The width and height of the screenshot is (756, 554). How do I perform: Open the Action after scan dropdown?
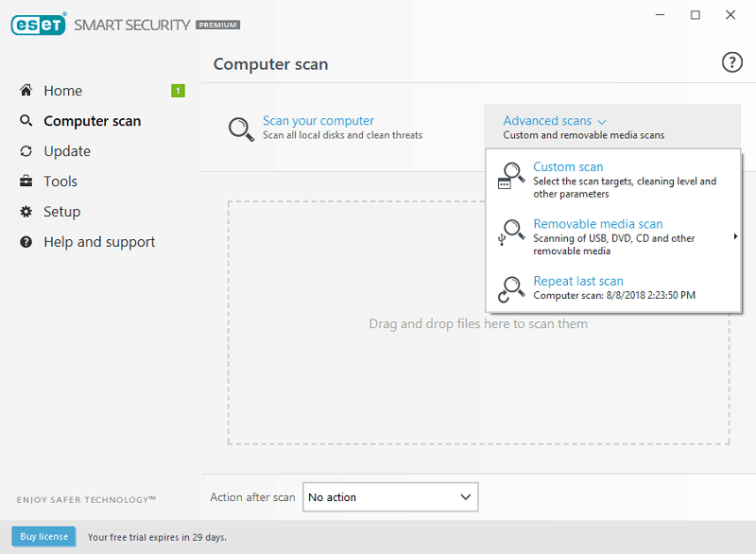coord(390,497)
